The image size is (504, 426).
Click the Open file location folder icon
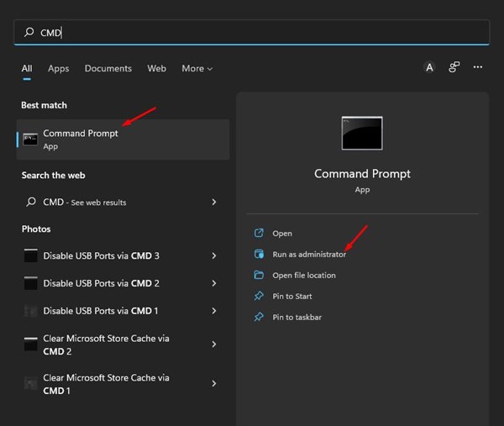(x=259, y=276)
